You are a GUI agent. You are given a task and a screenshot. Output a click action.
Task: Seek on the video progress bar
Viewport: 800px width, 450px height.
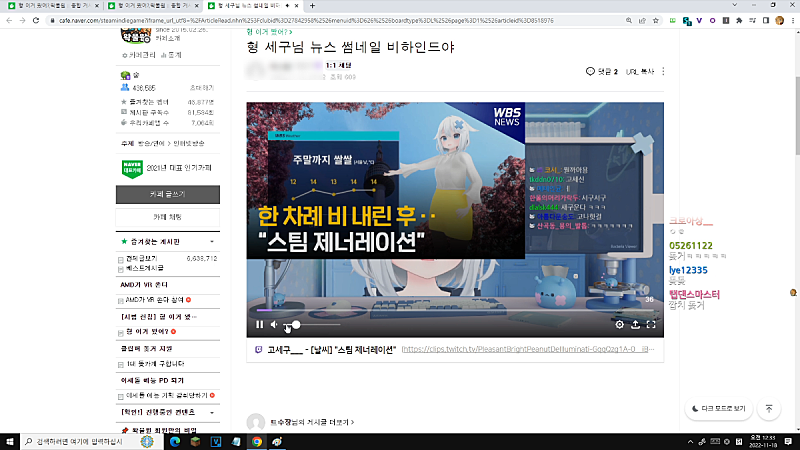point(455,310)
